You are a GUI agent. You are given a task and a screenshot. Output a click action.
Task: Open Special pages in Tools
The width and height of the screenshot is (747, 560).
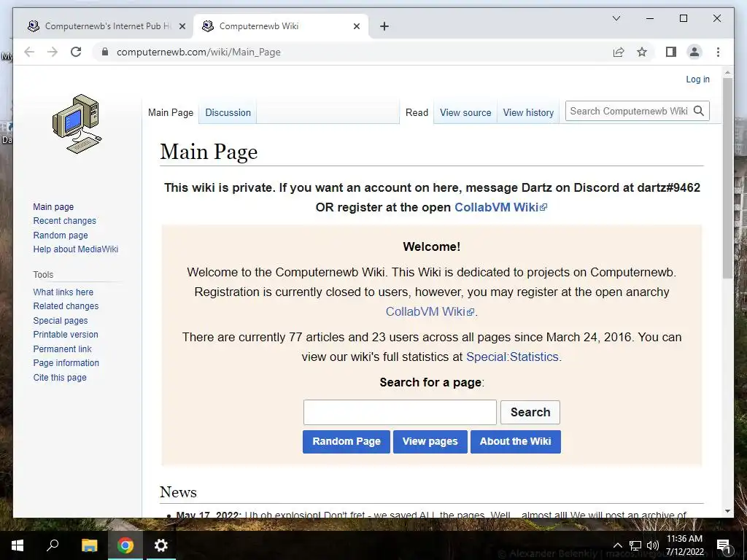[61, 321]
